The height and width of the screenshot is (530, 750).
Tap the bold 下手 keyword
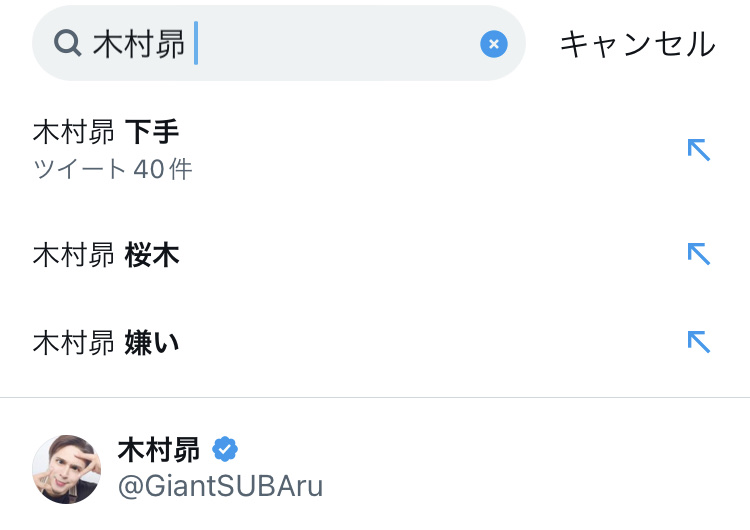[152, 132]
